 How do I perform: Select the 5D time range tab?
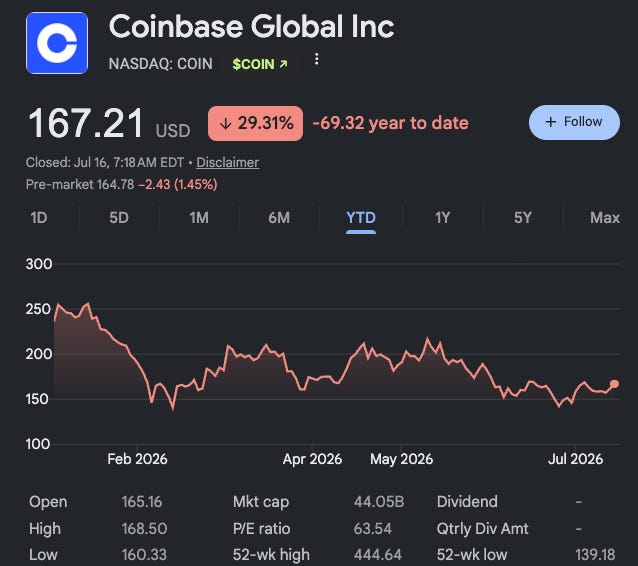(119, 218)
